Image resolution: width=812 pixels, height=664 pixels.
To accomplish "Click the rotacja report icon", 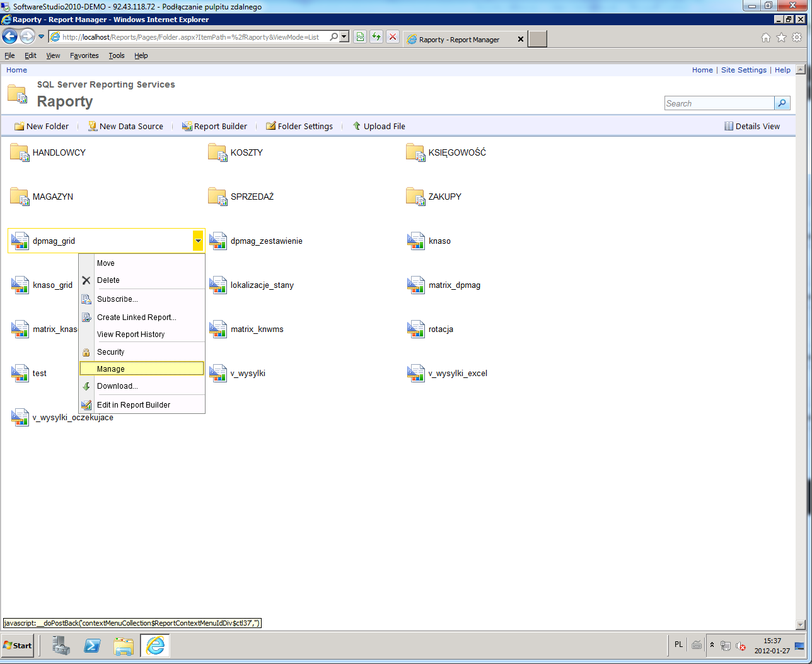I will tap(416, 329).
